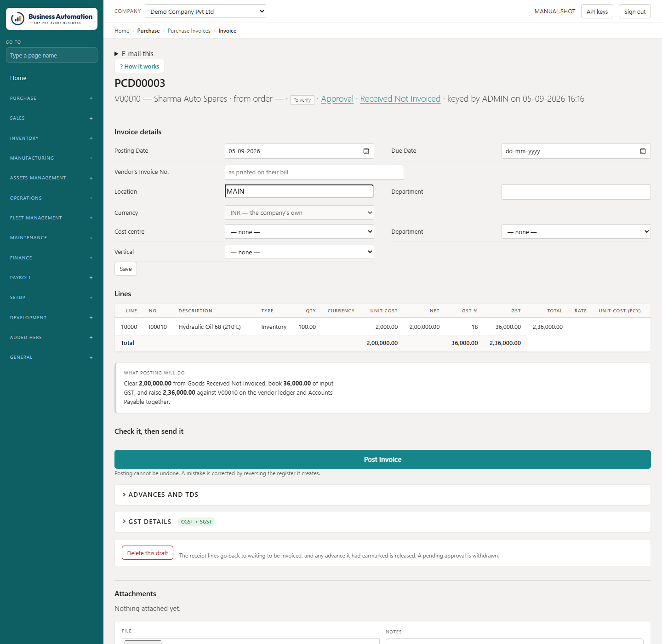The height and width of the screenshot is (644, 662).
Task: Sign out of the application
Action: pyautogui.click(x=635, y=11)
